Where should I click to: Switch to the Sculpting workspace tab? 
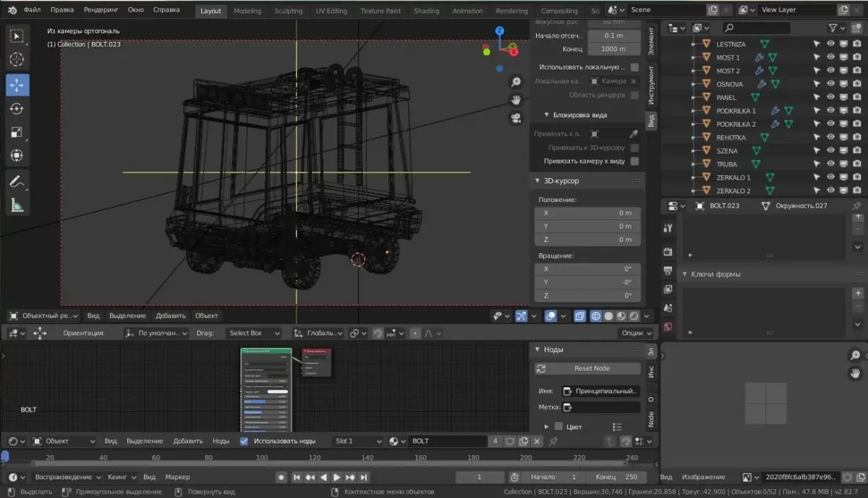tap(289, 11)
